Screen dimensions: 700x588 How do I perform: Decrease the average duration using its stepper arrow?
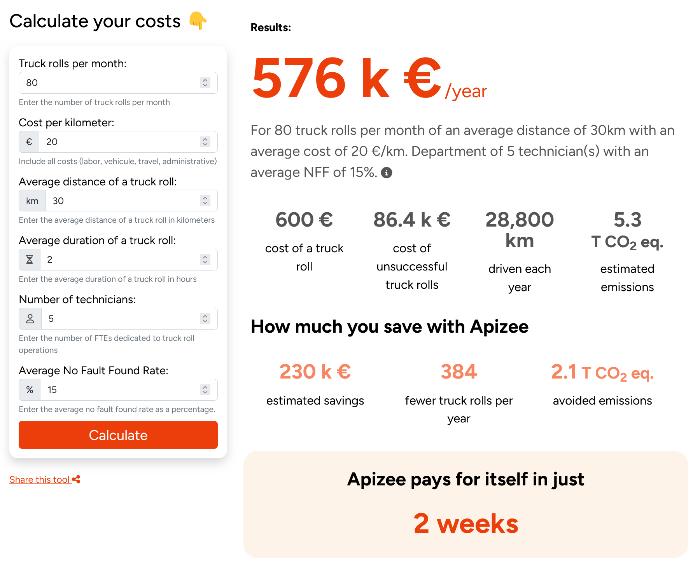[205, 262]
